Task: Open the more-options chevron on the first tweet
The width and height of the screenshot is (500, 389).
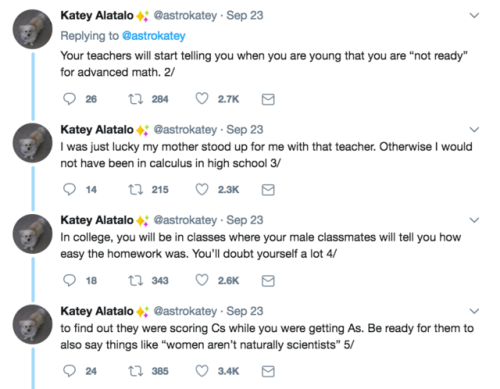Action: coord(474,15)
